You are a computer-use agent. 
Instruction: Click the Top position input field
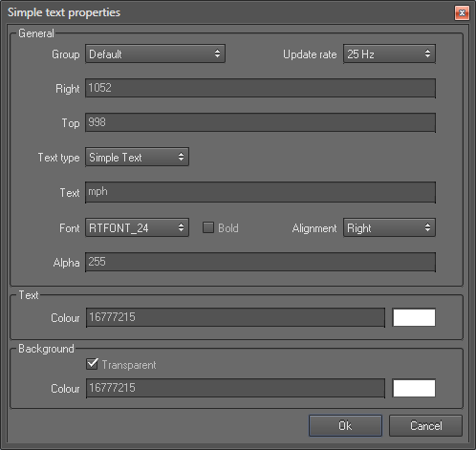pos(260,122)
